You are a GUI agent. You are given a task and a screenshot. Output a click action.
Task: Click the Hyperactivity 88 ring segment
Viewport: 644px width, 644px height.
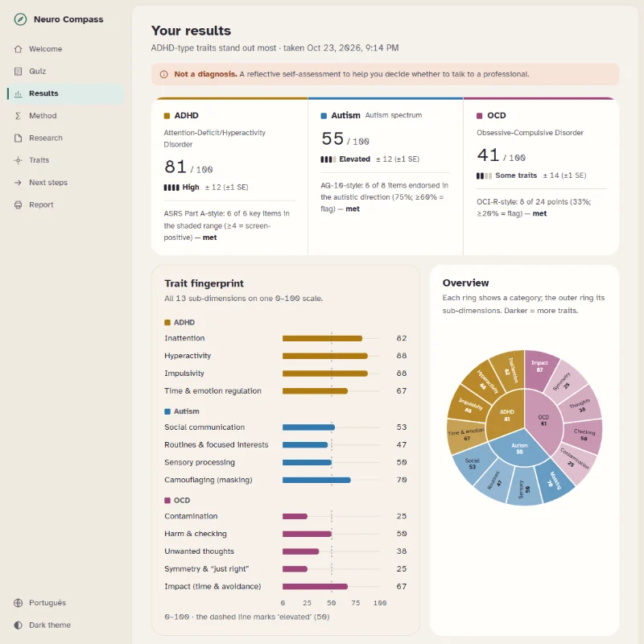tap(485, 381)
